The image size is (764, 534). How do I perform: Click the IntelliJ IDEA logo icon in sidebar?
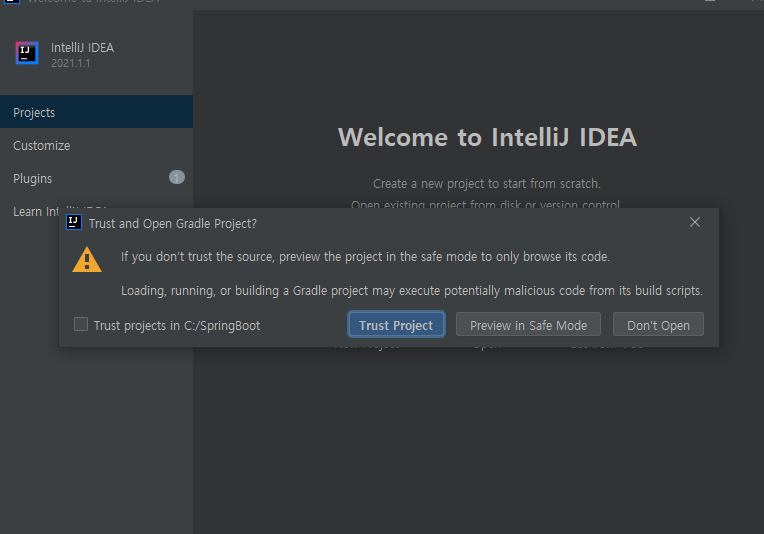click(x=27, y=53)
